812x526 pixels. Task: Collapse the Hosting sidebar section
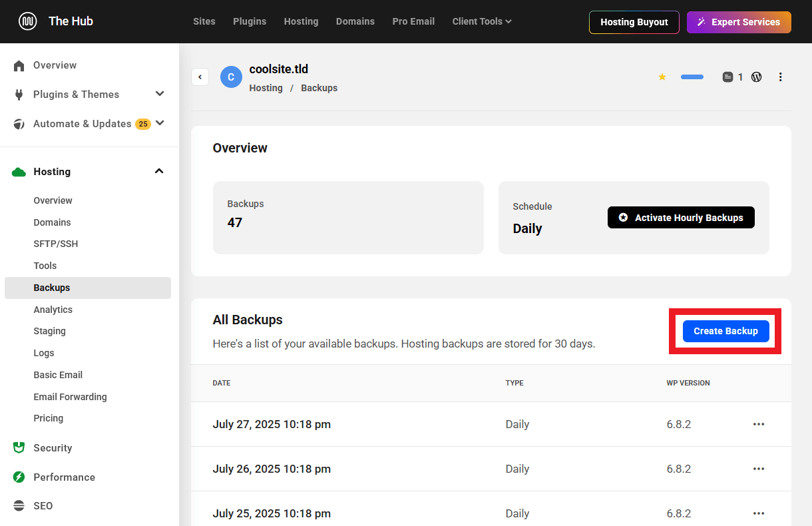159,171
